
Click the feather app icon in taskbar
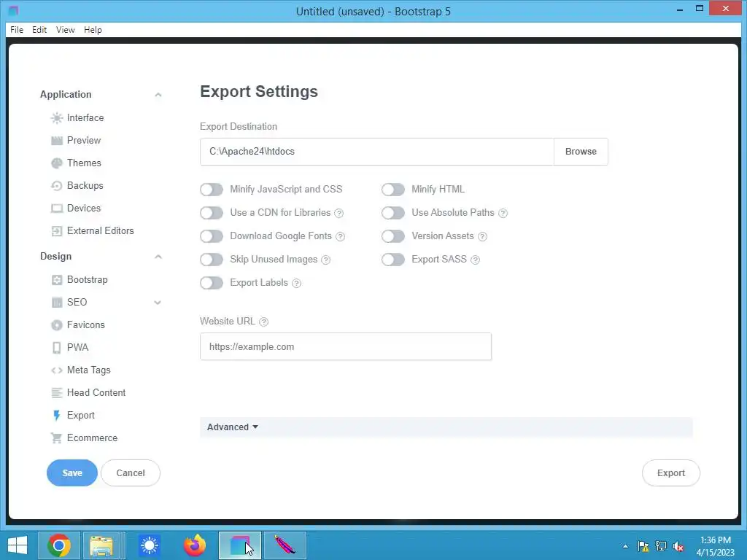285,545
